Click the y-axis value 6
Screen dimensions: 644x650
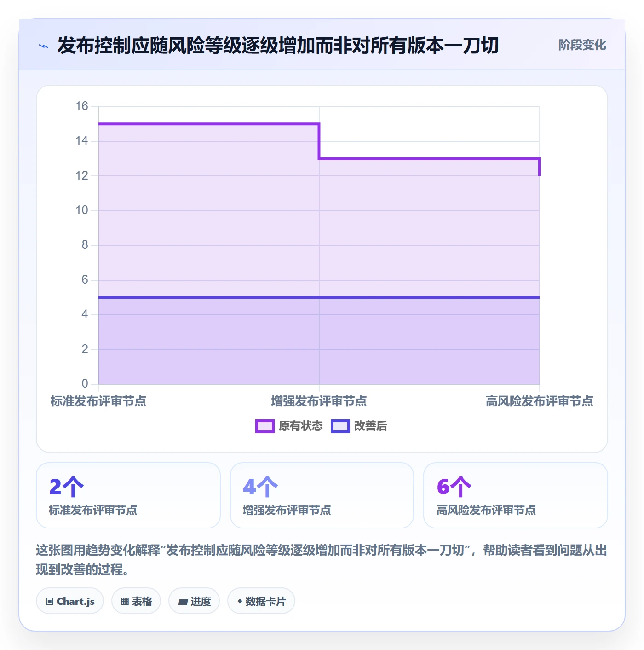(85, 280)
